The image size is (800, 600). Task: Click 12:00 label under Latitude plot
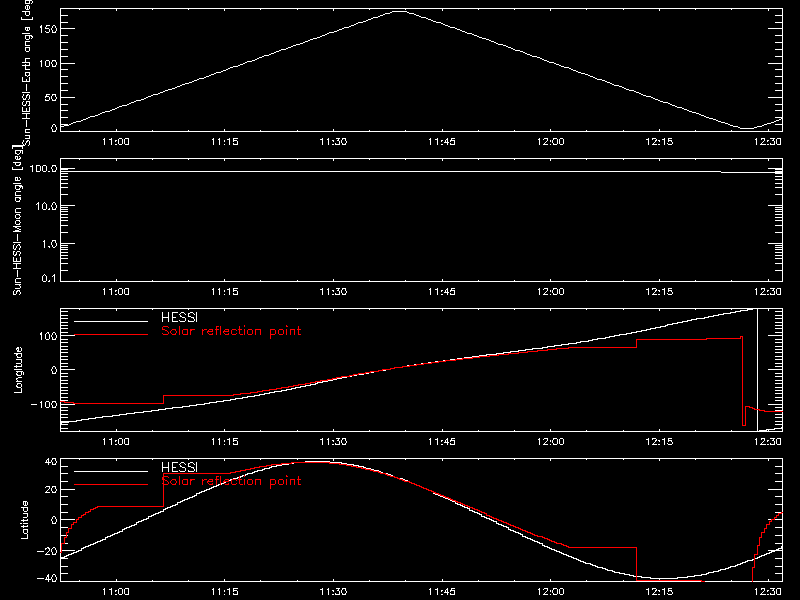point(551,592)
